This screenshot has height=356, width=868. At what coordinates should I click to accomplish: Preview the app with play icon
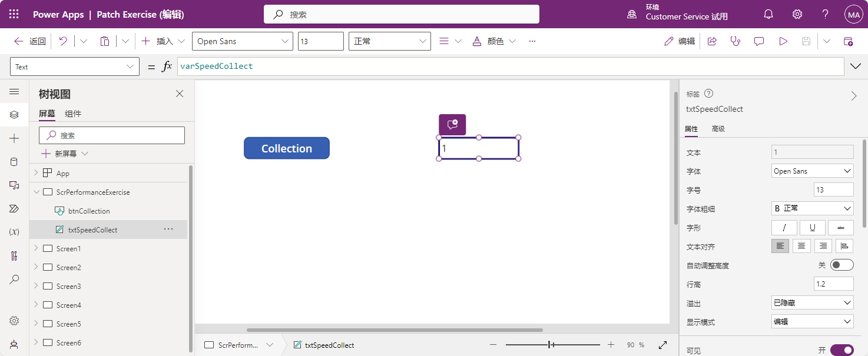coord(783,41)
